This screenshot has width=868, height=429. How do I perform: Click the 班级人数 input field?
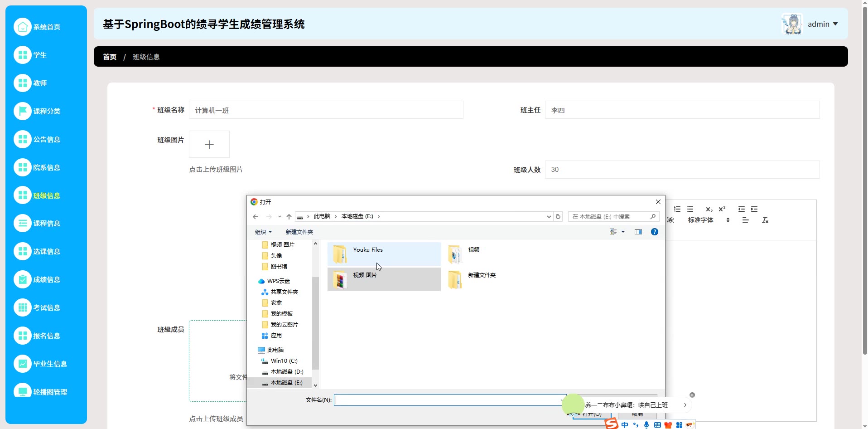coord(682,170)
